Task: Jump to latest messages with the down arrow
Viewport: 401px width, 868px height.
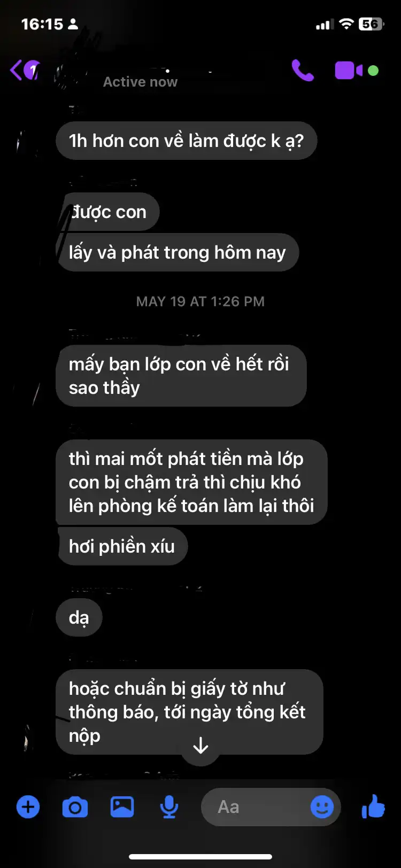Action: pos(200,745)
